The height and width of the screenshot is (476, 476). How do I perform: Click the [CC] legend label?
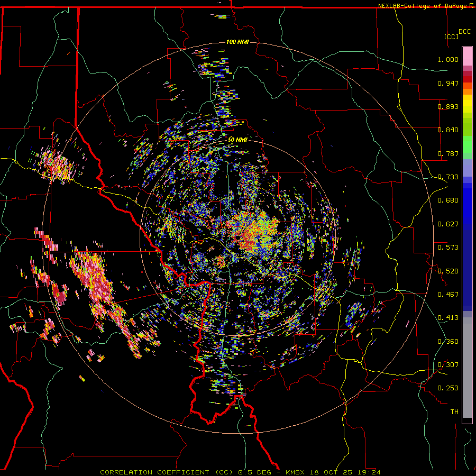click(452, 36)
